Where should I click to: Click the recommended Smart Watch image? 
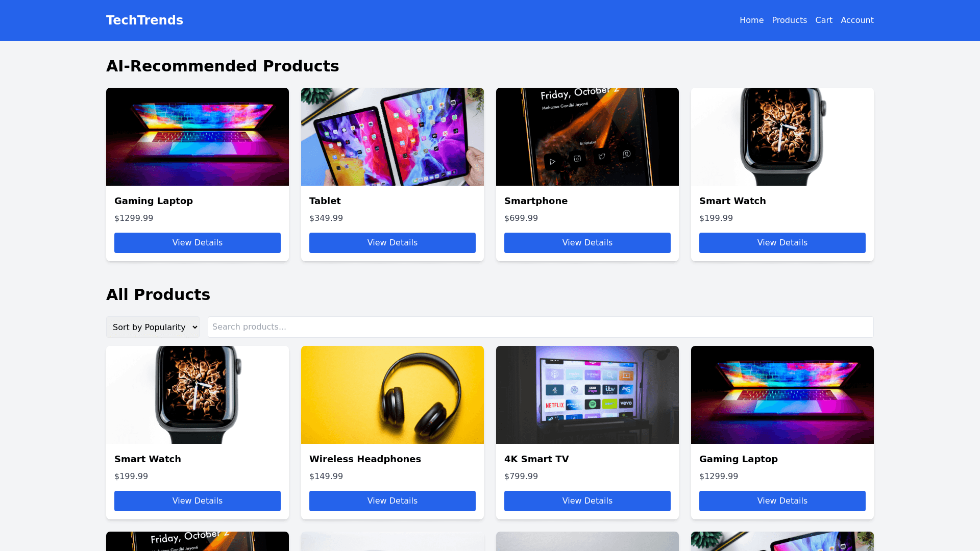point(782,137)
